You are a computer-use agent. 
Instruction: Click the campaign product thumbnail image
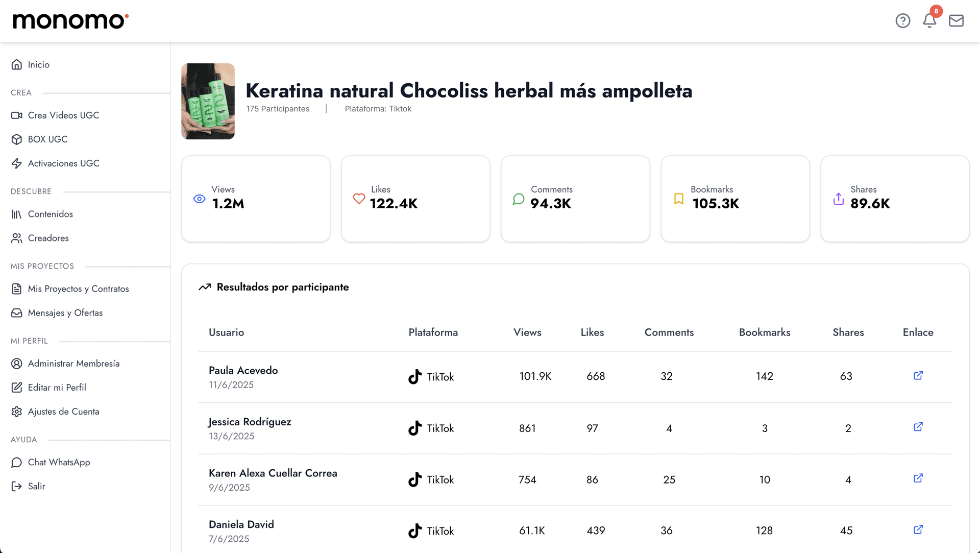[x=208, y=101]
